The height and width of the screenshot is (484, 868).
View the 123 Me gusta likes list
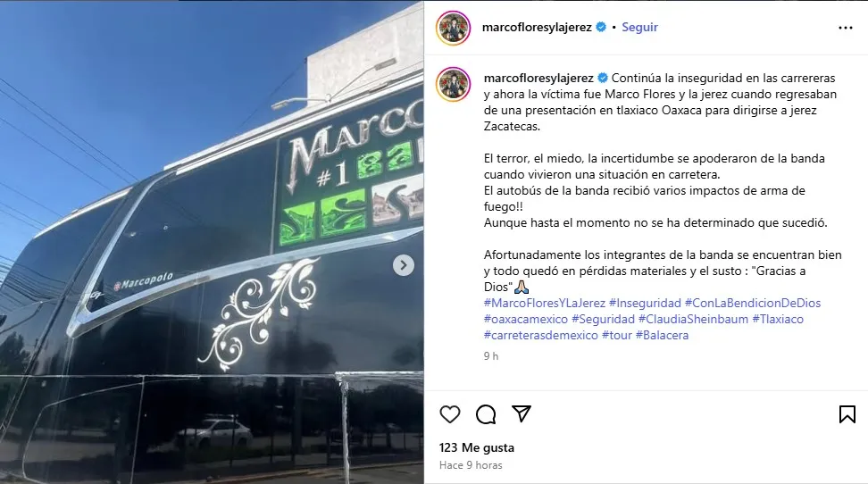(x=477, y=447)
